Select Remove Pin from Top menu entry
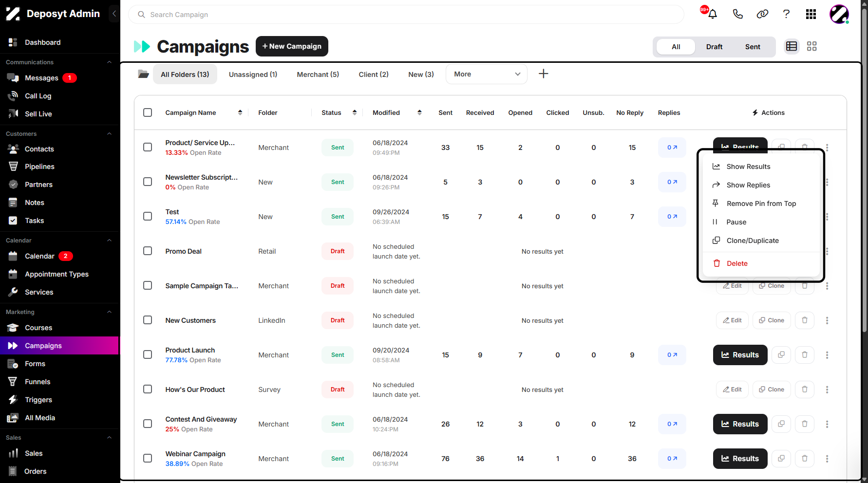 coord(761,204)
